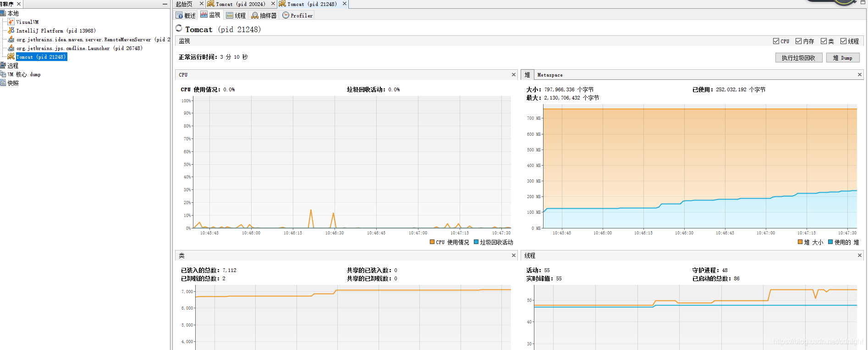Select RemoteMavenServer process in tree
This screenshot has width=868, height=350.
coord(93,39)
